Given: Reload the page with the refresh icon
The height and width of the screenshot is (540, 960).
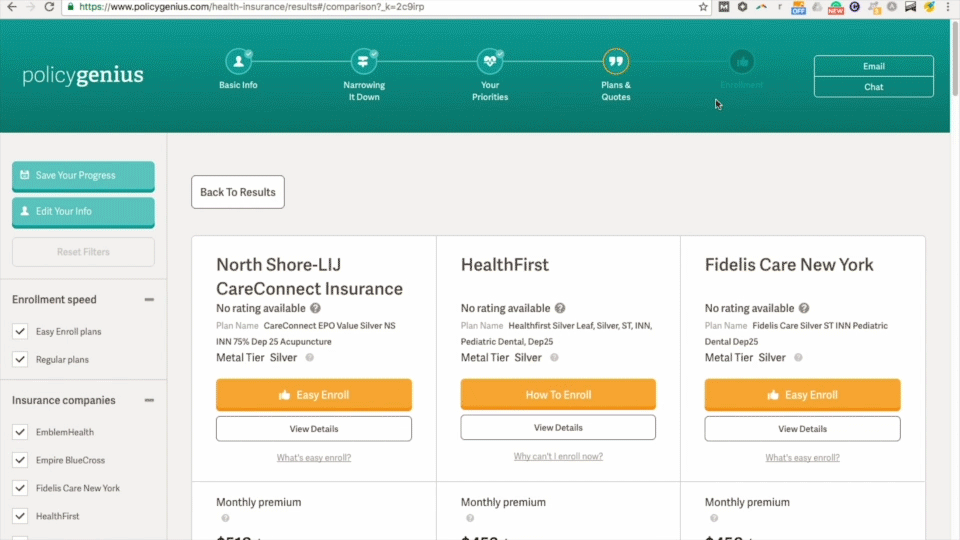Looking at the screenshot, I should pos(50,7).
